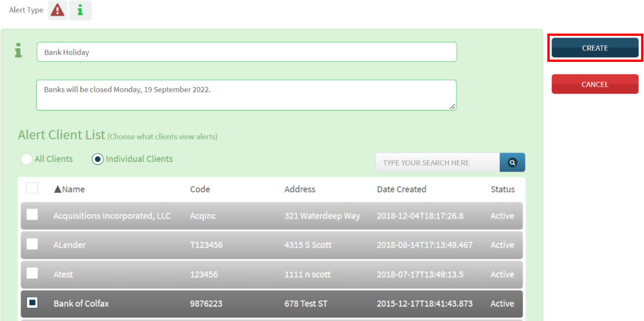
Task: Click date 2018-12-04T18:17:26.8
Action: coord(420,216)
